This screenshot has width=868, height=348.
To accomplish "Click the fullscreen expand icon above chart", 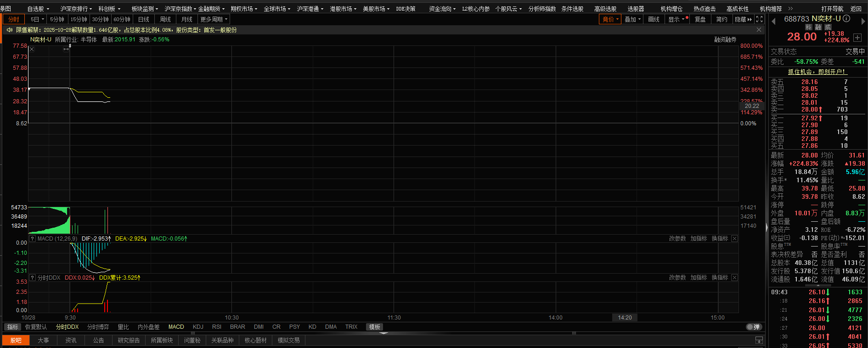I will 759,19.
